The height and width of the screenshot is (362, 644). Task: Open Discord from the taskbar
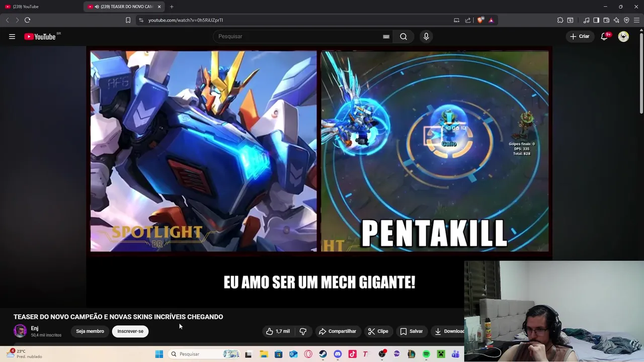point(338,354)
